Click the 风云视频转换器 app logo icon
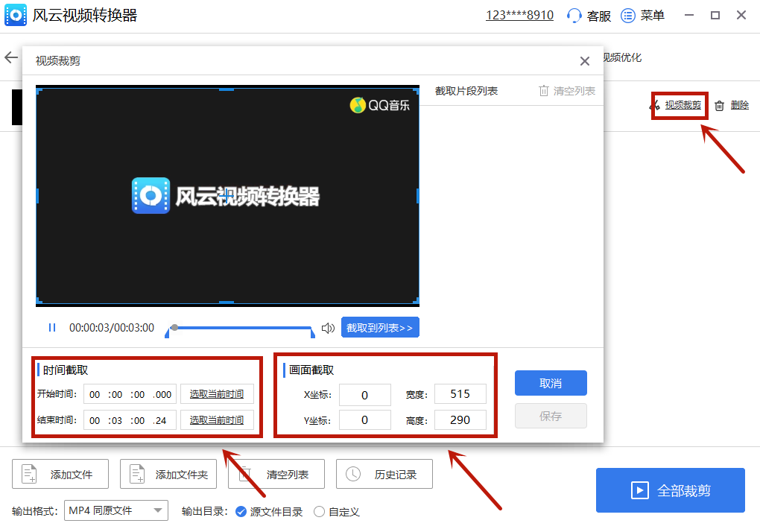 point(16,16)
